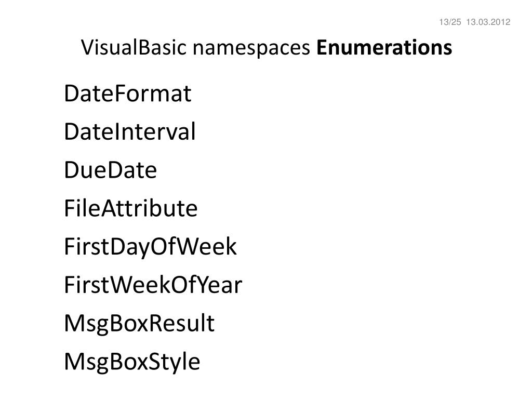Click the DueDate text line
The width and height of the screenshot is (532, 399).
point(111,170)
